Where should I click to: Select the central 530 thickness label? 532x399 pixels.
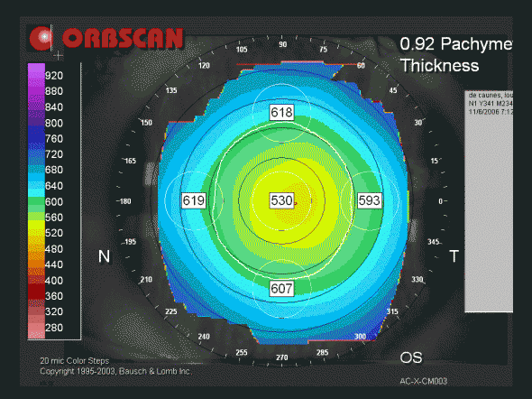coord(281,200)
